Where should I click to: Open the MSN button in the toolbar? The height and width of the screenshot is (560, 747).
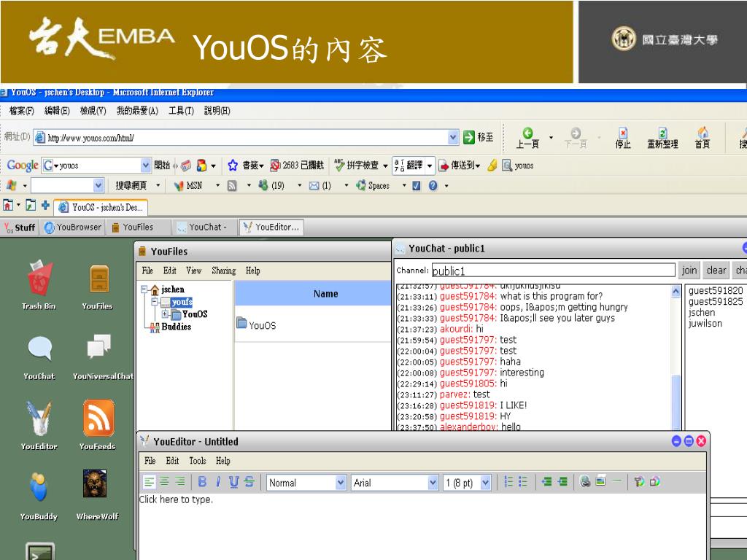pos(188,186)
